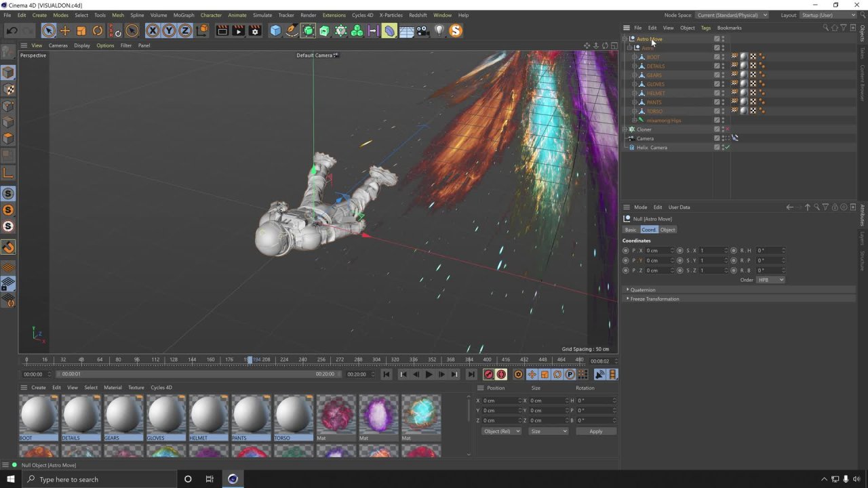Screen dimensions: 868x488
Task: Open the Order HPB dropdown
Action: 770,279
